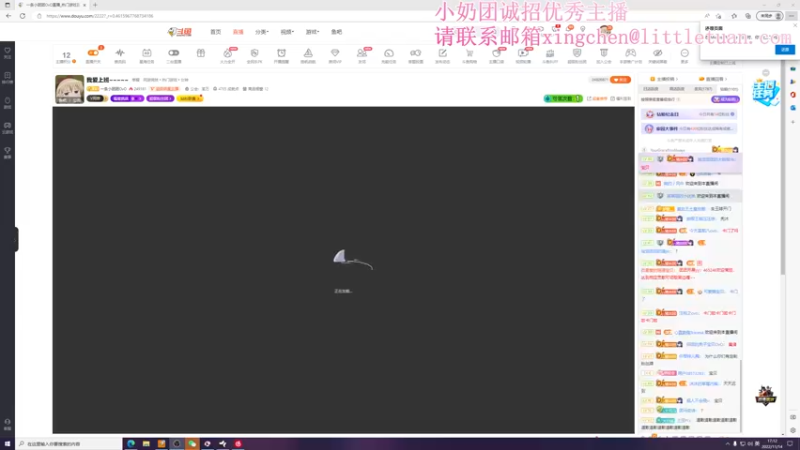Screen dimensions: 800x450
Task: Reload the page with refresh icon
Action: coord(22,16)
